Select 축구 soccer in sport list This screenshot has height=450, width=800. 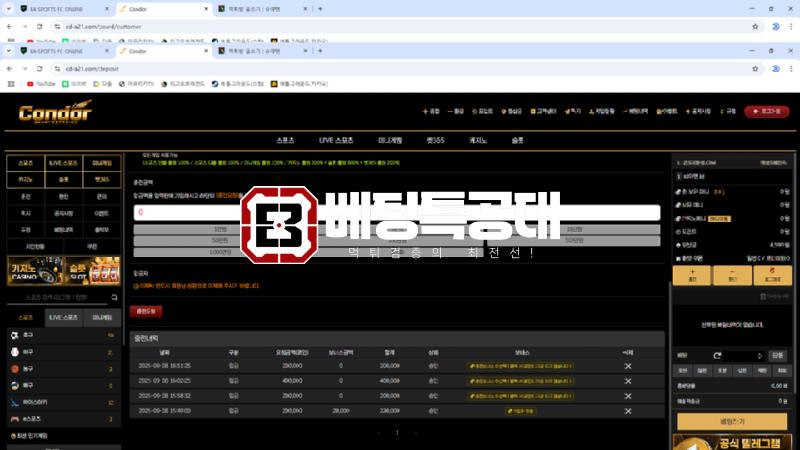coord(64,335)
